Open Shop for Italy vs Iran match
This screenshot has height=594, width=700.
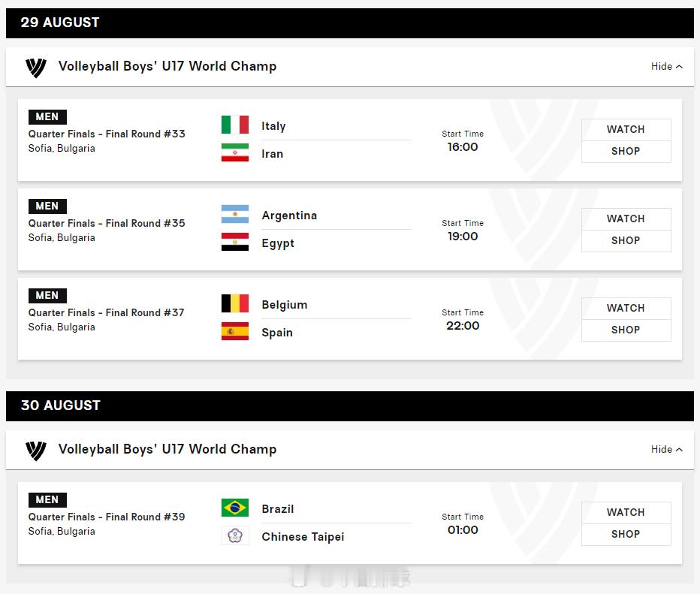point(626,152)
